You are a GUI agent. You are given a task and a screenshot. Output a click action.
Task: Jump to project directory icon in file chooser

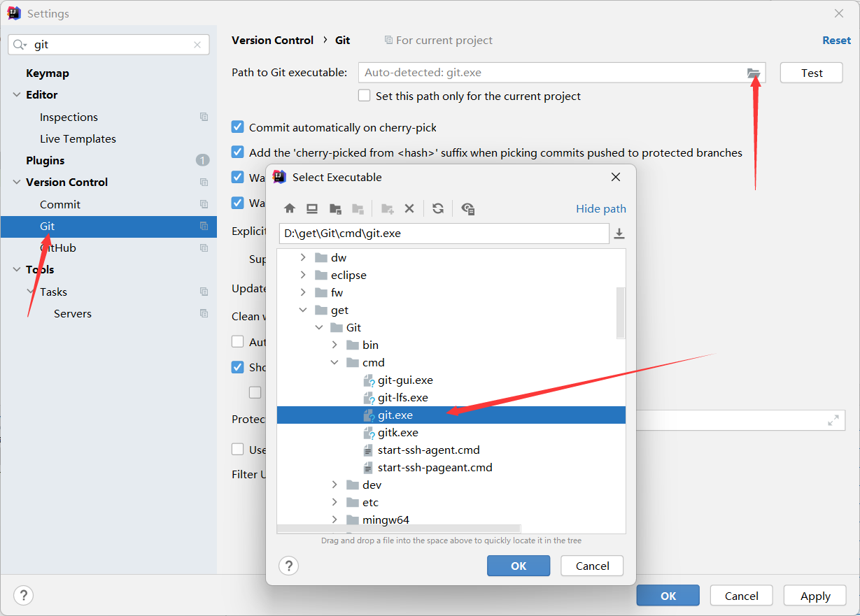335,208
